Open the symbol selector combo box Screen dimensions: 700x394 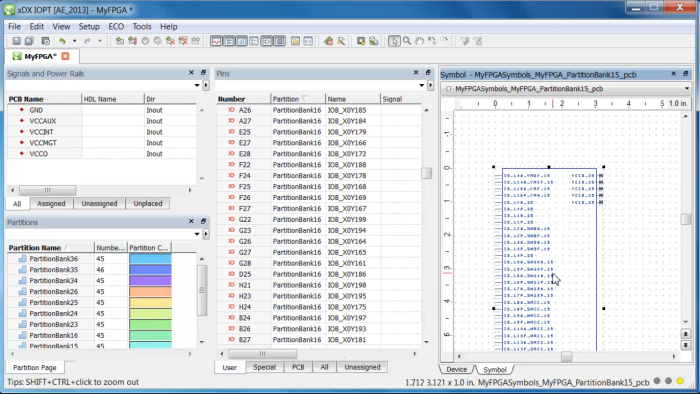566,89
